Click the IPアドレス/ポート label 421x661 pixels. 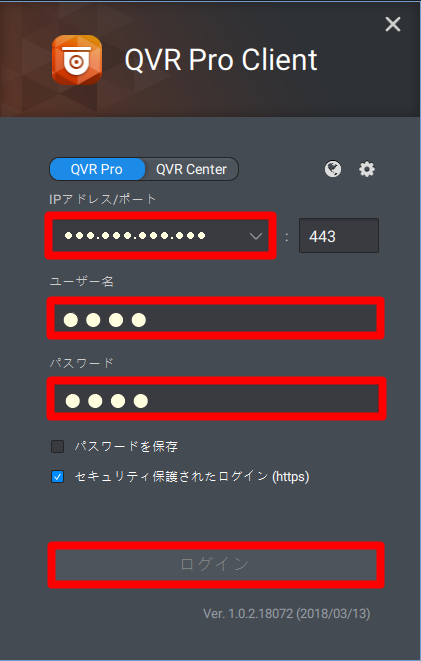[102, 199]
